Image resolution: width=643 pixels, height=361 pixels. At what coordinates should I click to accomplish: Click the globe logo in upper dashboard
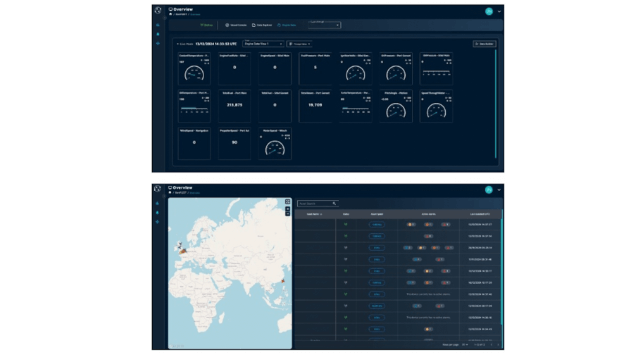click(x=158, y=10)
